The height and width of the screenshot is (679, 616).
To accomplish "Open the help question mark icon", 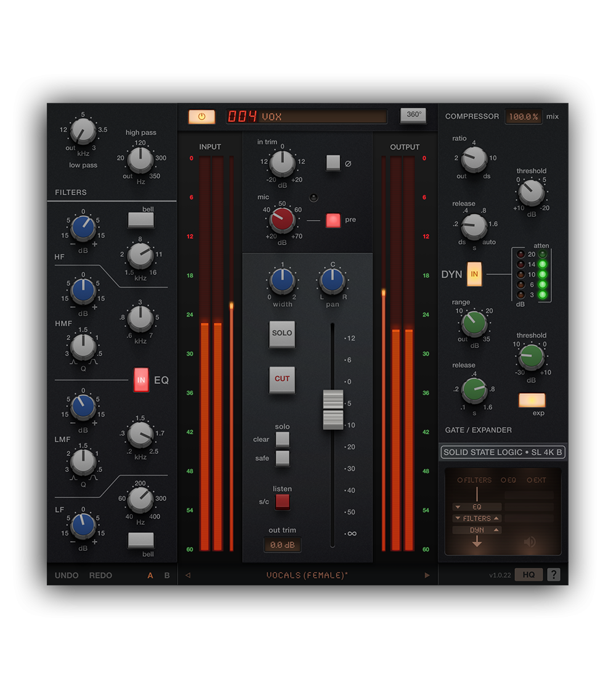I will (553, 574).
